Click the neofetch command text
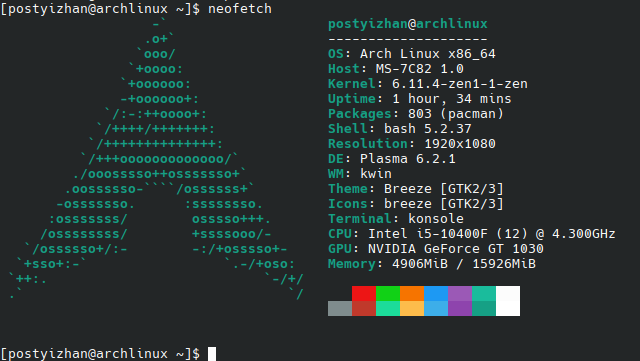This screenshot has height=361, width=640. coord(240,9)
